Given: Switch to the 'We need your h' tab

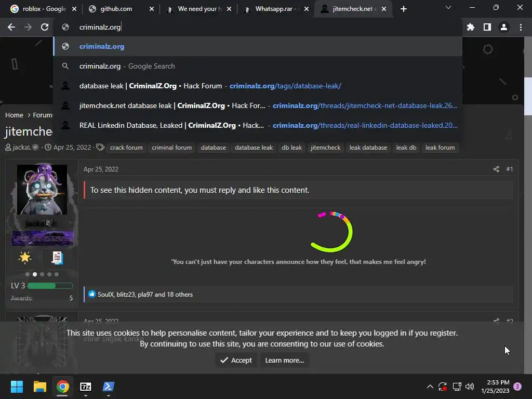Looking at the screenshot, I should pos(199,9).
